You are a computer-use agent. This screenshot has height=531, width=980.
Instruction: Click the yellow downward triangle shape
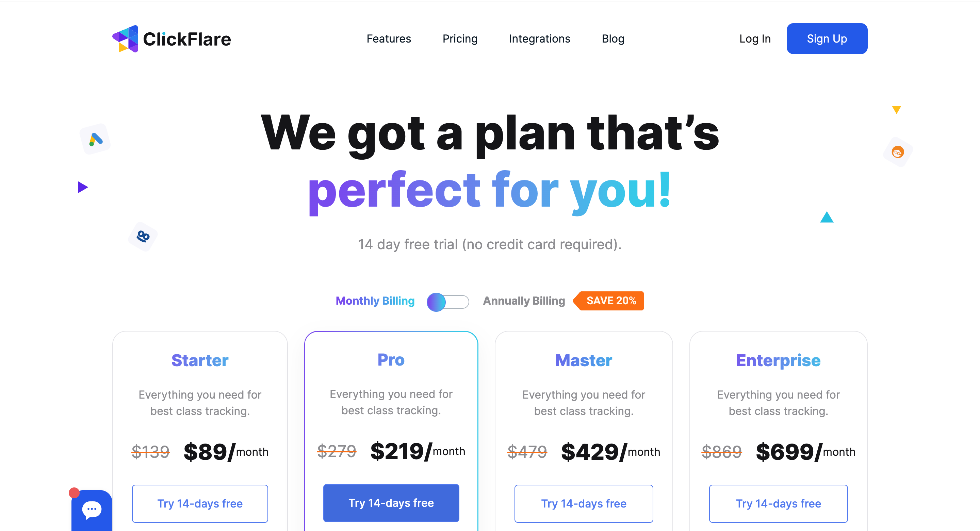click(x=896, y=110)
